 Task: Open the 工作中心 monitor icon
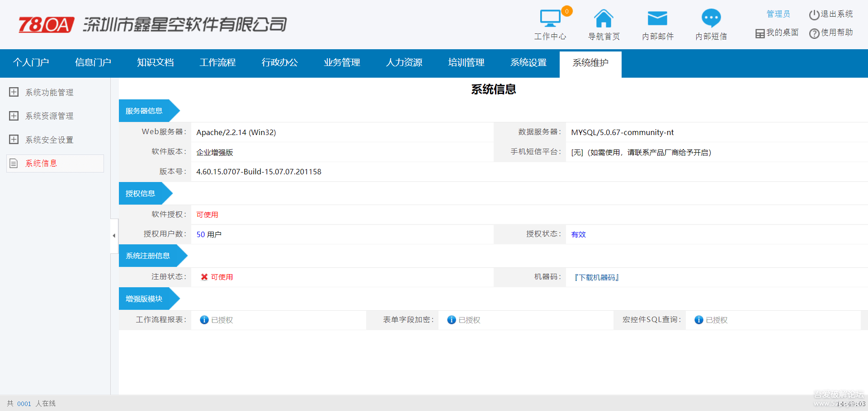pos(550,19)
